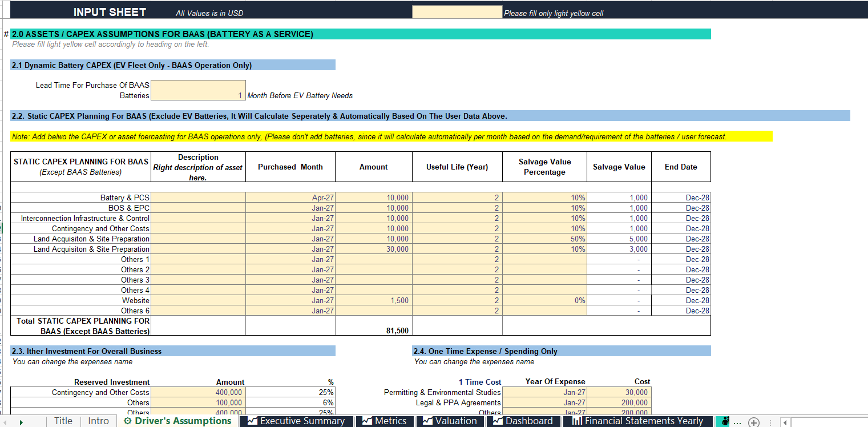Click the previous sheet navigation arrow
This screenshot has height=427, width=868.
[5, 422]
